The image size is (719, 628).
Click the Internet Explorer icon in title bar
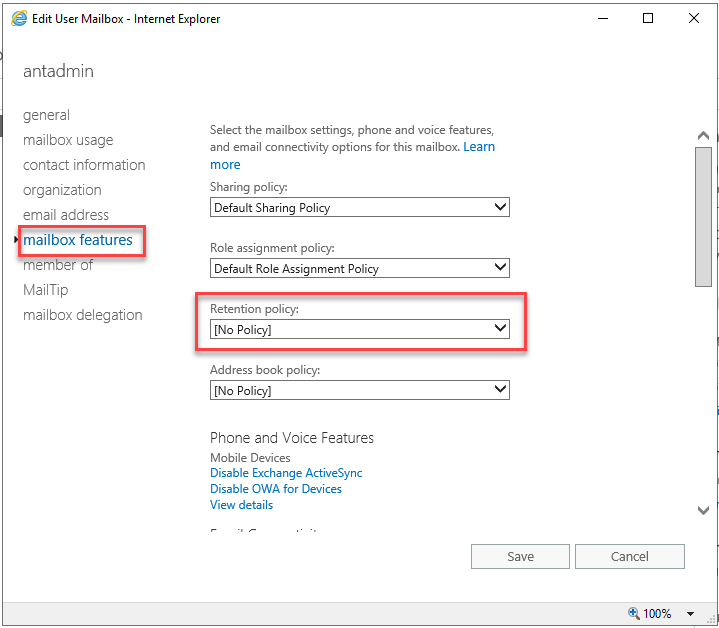point(18,18)
